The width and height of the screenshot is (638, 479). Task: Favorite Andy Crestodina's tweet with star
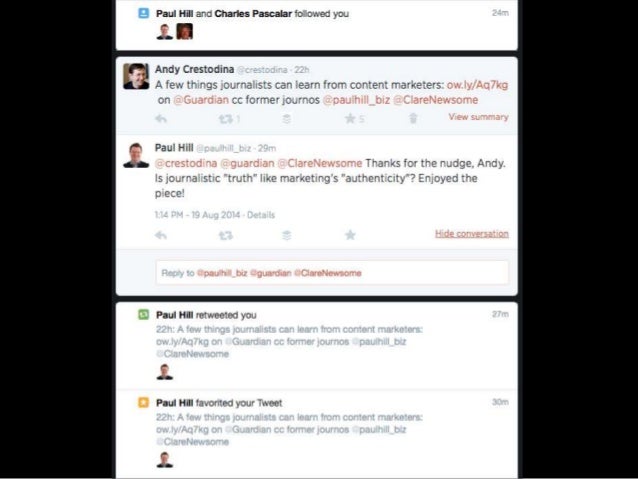point(350,118)
